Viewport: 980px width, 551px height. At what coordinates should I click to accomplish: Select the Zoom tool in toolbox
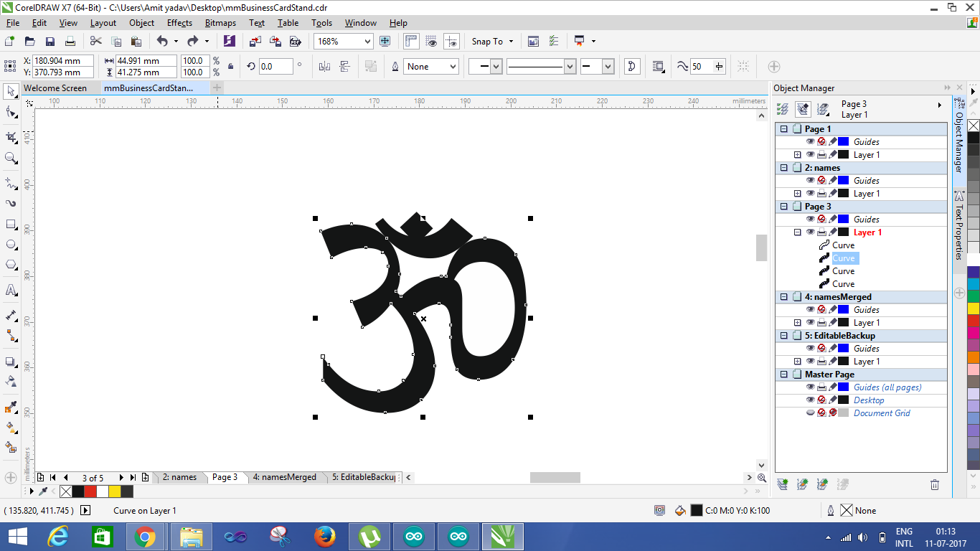click(11, 158)
